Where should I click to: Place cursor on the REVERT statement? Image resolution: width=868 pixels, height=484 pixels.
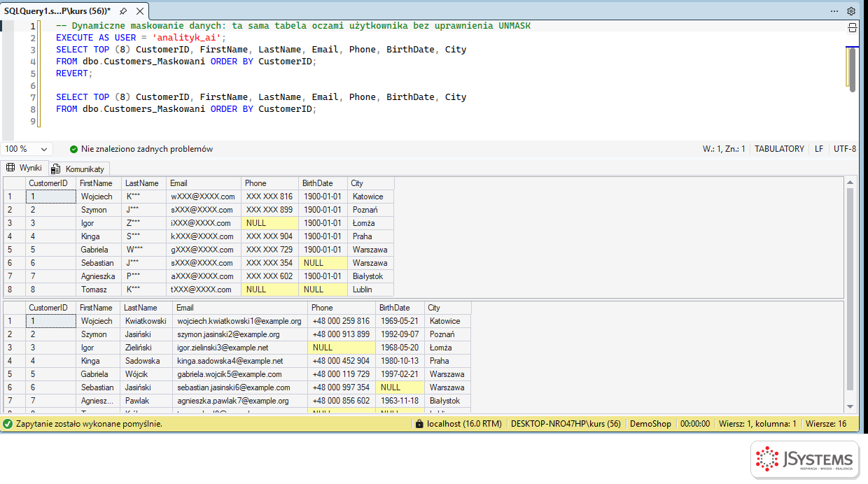73,73
